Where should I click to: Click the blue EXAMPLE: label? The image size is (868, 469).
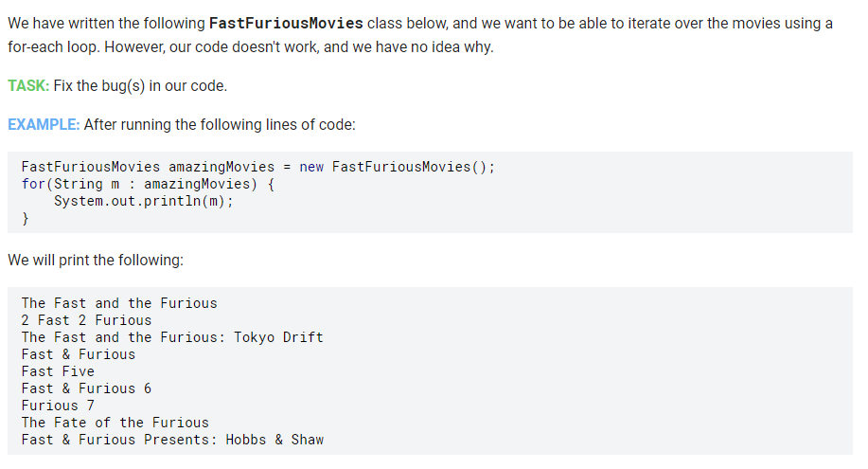(x=44, y=125)
